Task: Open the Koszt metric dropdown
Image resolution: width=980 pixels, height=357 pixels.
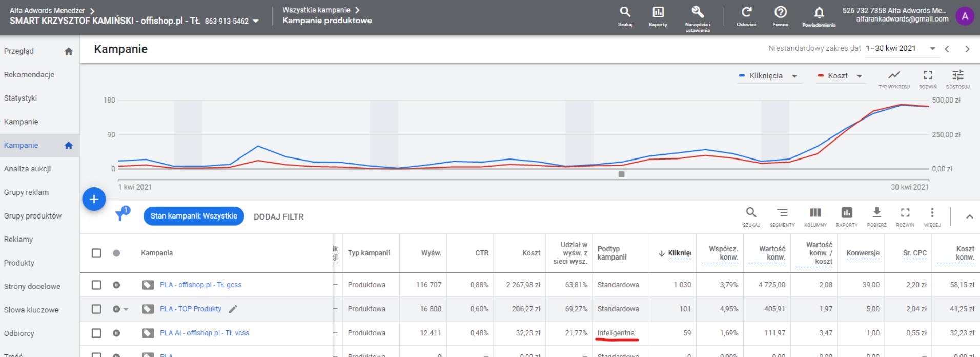Action: point(859,76)
